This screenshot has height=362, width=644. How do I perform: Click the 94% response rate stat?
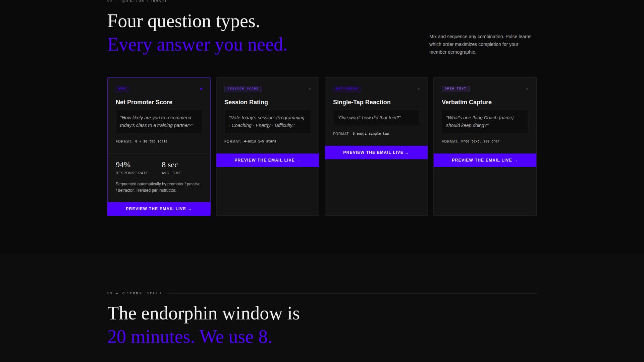123,165
